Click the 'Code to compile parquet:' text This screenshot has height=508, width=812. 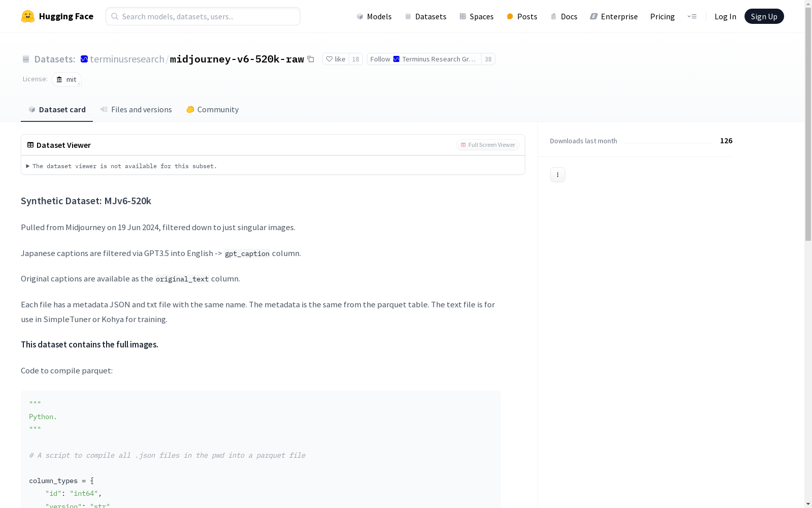pos(67,370)
